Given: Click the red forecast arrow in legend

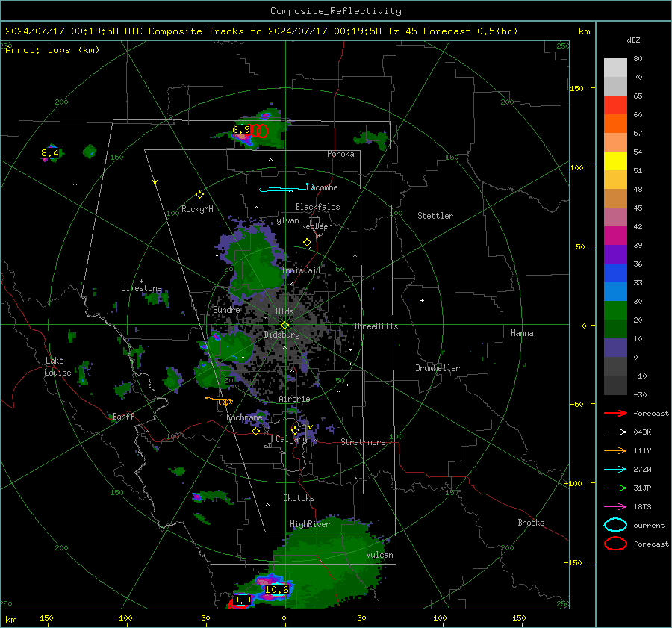Looking at the screenshot, I should click(615, 413).
